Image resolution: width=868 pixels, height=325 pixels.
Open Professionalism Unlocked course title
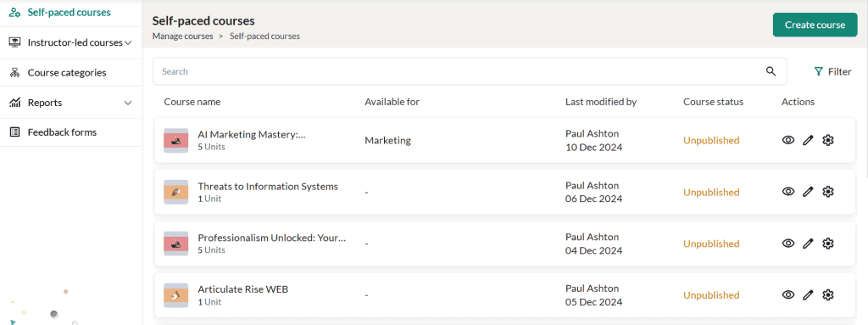pos(272,238)
